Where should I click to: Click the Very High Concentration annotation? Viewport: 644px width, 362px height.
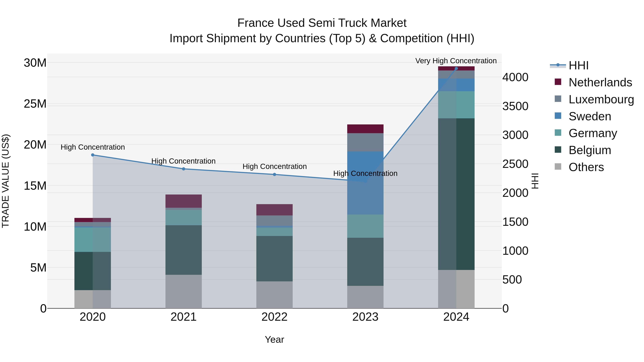coord(456,61)
